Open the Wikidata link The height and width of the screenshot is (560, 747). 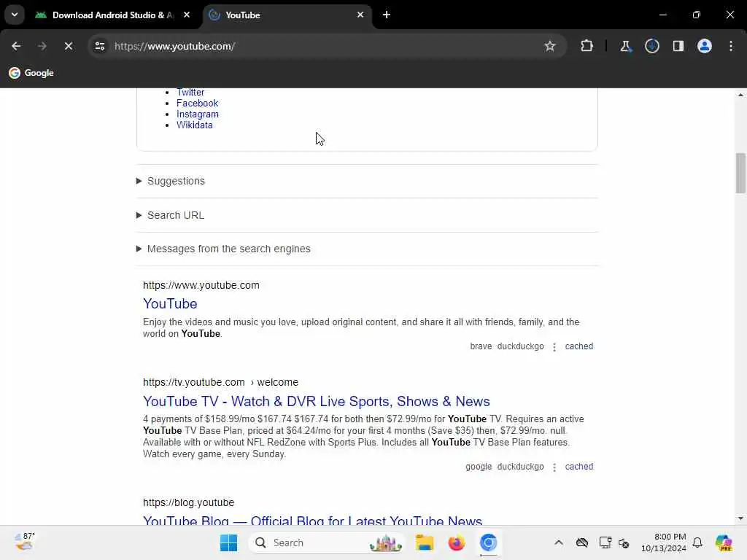(194, 125)
